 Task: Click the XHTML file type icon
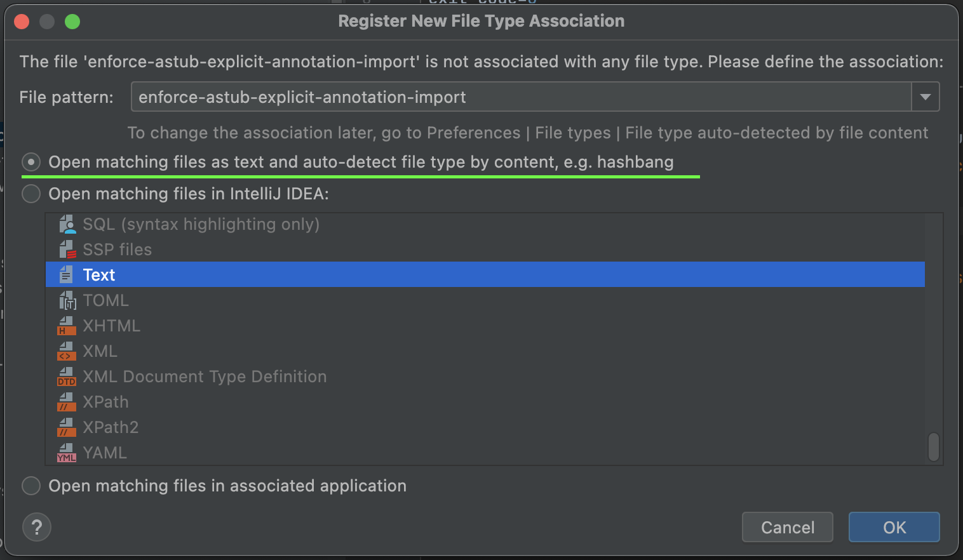(x=66, y=325)
